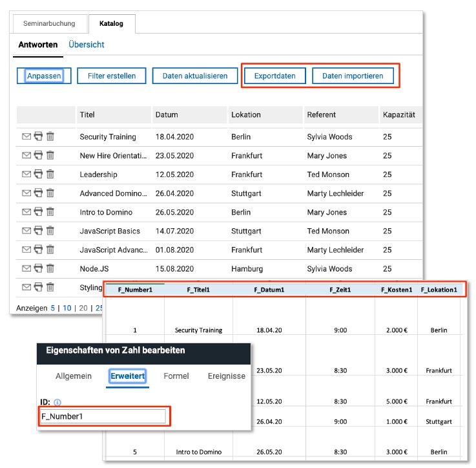Print the Leadership seminar entry
476x468 pixels.
click(x=38, y=174)
